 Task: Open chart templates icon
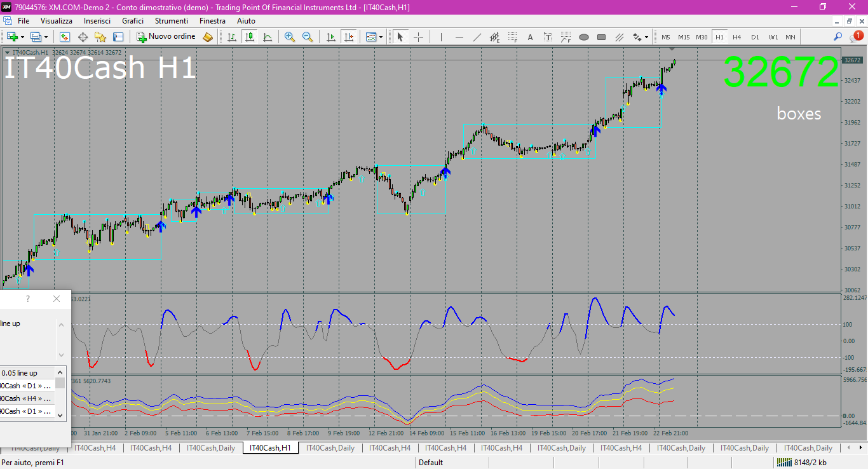(x=371, y=37)
